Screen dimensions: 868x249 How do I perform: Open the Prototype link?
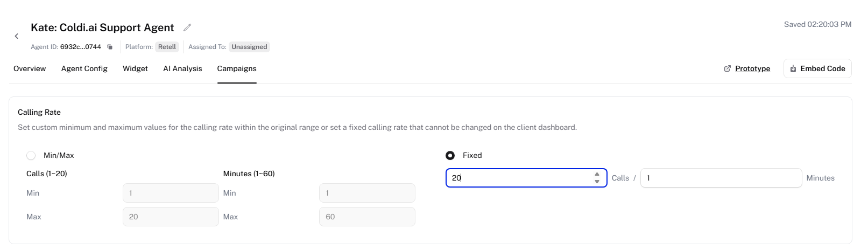pyautogui.click(x=752, y=68)
